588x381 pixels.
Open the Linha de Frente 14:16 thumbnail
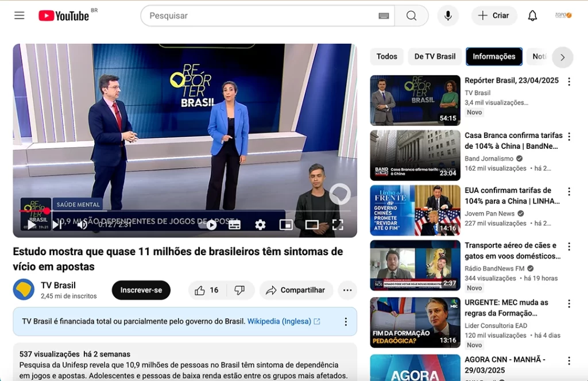click(x=415, y=210)
